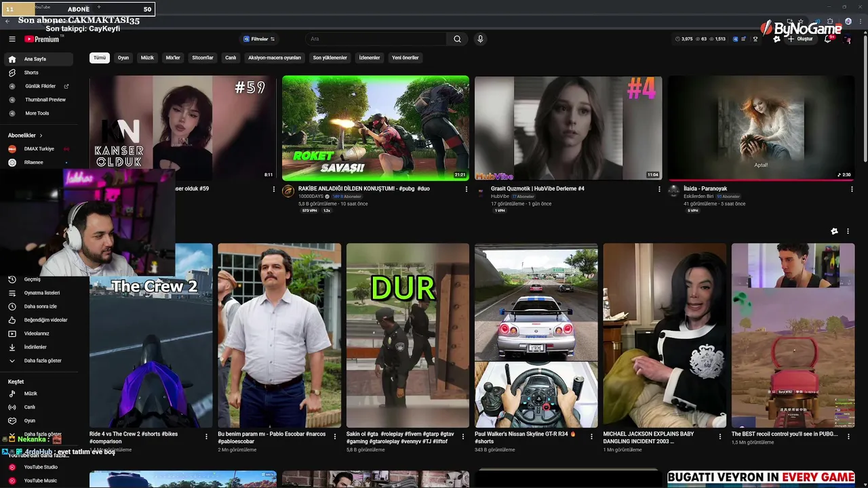The width and height of the screenshot is (868, 488).
Task: Select the Mix'ler filter chip
Action: 173,58
